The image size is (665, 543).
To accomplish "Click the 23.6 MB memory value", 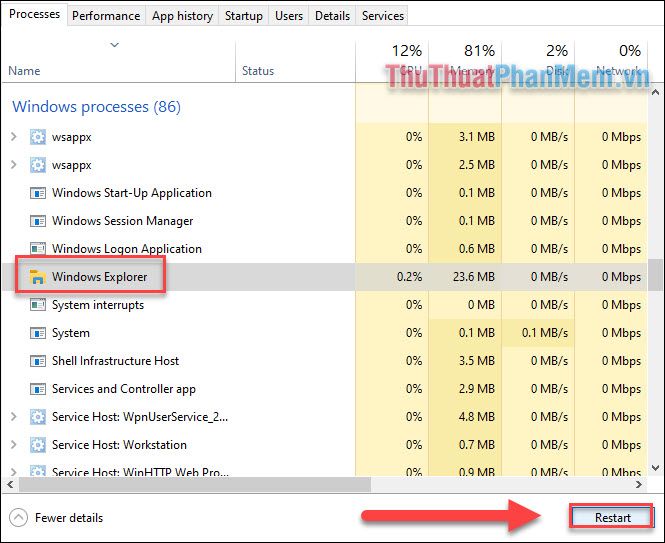I will click(474, 277).
